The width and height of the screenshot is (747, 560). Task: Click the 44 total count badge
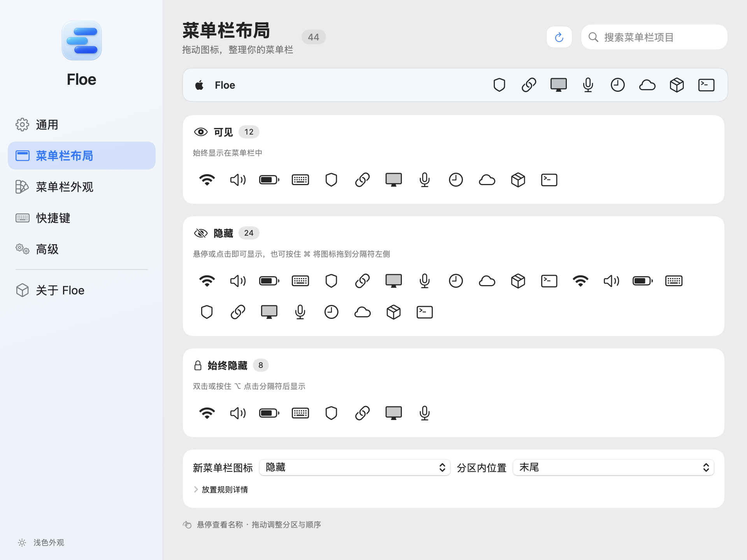tap(313, 37)
